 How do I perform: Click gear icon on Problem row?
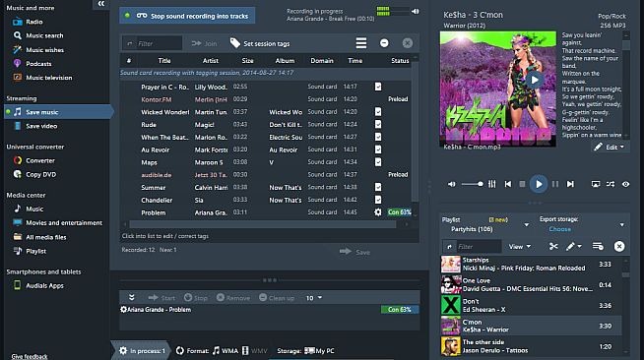378,212
